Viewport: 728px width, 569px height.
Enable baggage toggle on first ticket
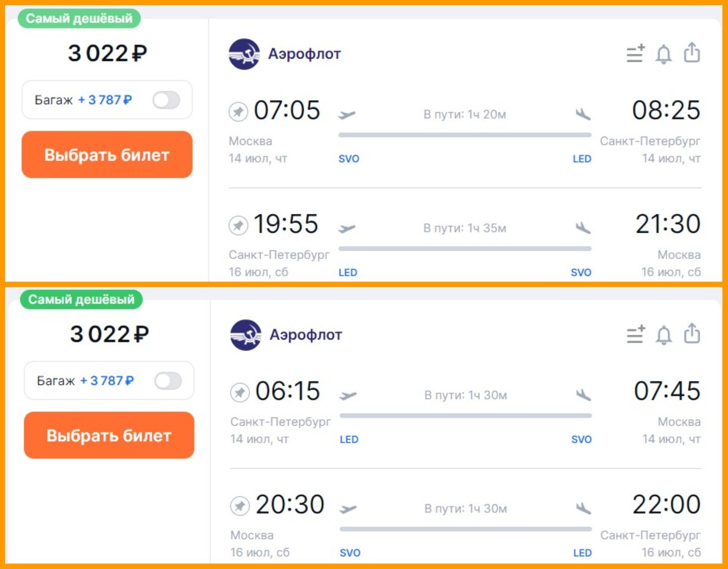click(166, 100)
